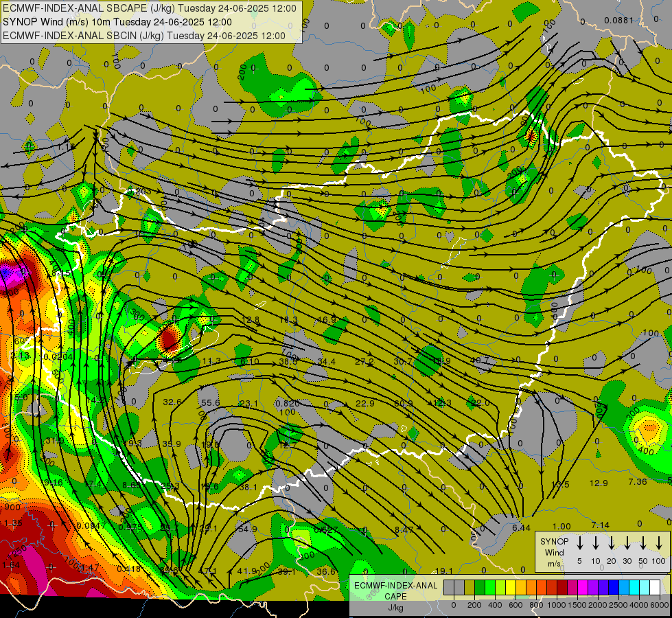Click the SBCIN title line in the header box
The height and width of the screenshot is (618, 672).
coord(144,36)
